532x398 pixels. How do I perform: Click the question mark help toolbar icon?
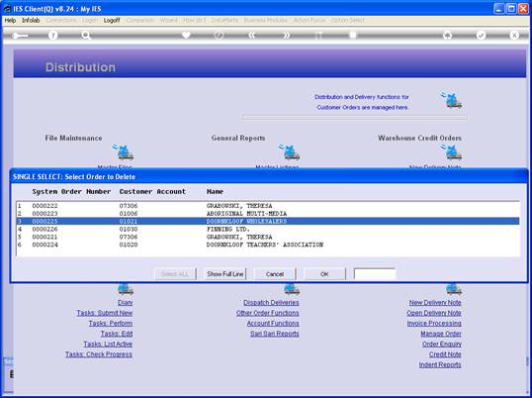pos(52,35)
